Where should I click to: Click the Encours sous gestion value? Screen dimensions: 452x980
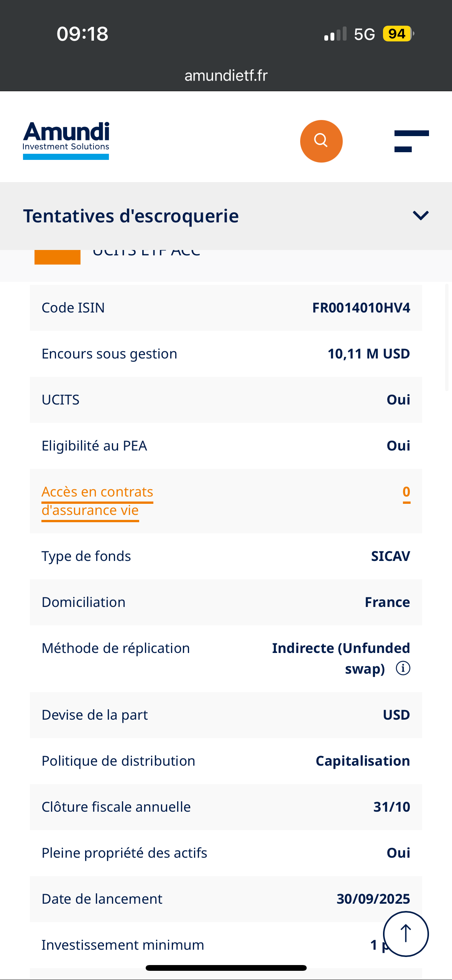(368, 354)
